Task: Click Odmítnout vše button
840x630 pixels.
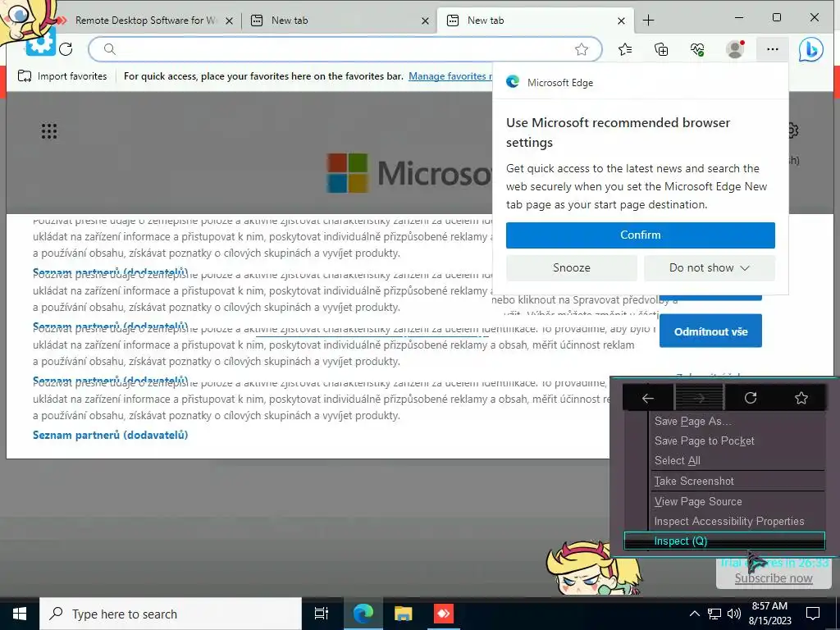Action: (710, 331)
